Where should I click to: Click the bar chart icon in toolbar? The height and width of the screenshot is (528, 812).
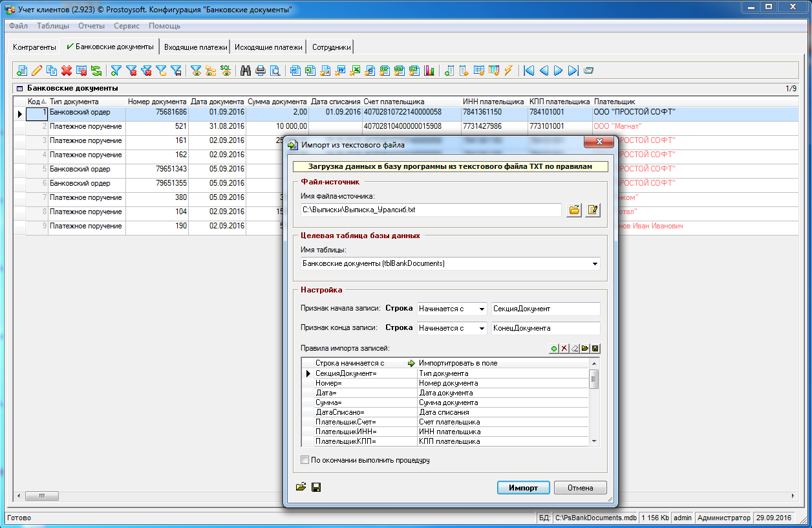click(x=429, y=71)
